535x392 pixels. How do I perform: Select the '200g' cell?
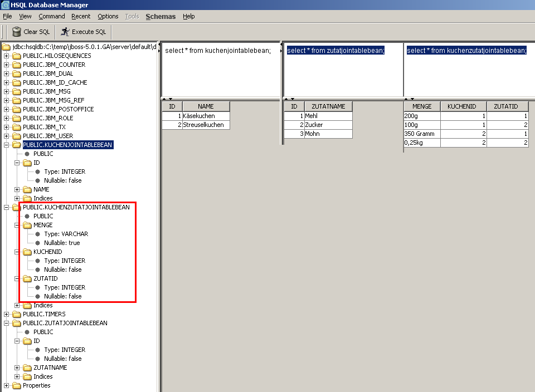tap(422, 116)
